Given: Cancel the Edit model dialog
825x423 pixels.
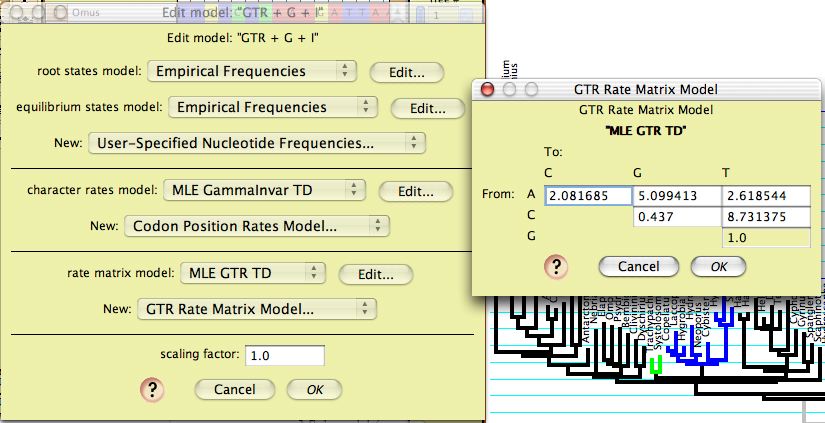Looking at the screenshot, I should coord(234,389).
